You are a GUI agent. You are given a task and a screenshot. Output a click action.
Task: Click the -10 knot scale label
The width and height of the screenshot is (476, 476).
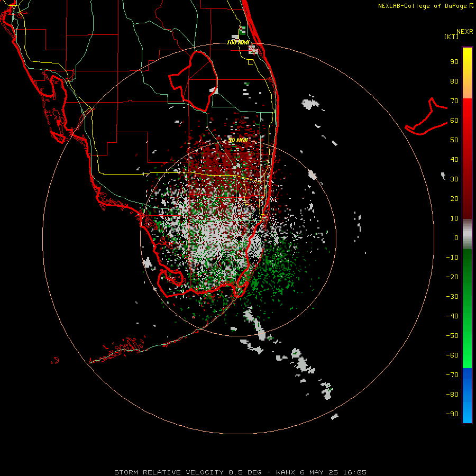tap(452, 258)
